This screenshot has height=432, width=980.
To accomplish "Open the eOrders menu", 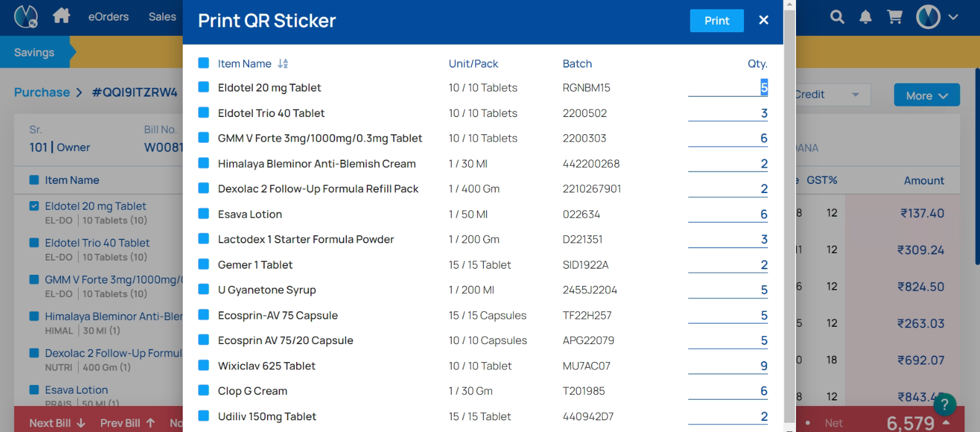I will point(108,17).
